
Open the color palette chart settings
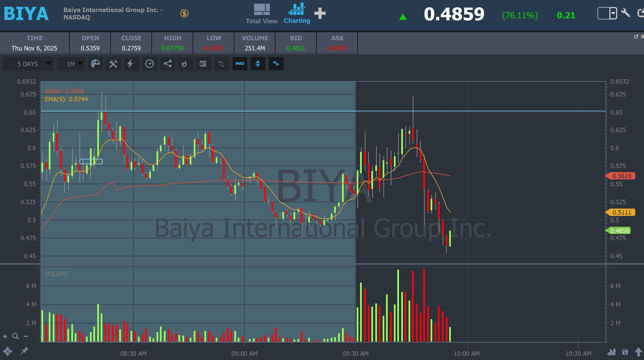click(95, 64)
